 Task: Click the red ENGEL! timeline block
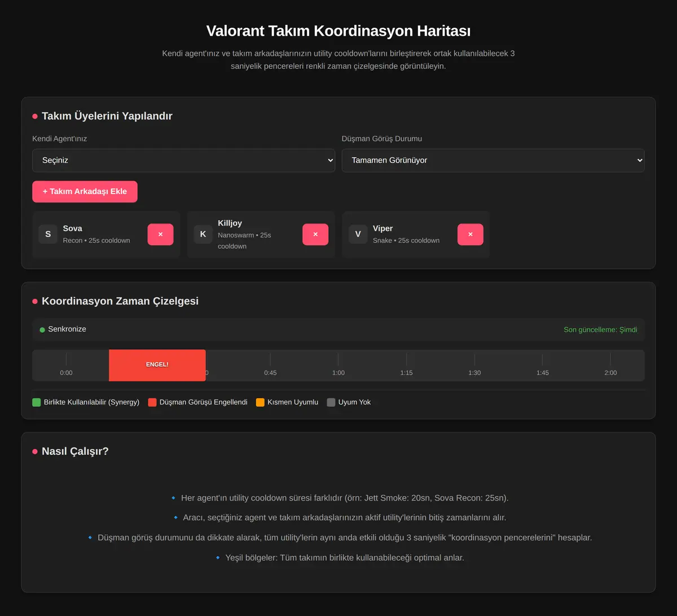pos(157,365)
